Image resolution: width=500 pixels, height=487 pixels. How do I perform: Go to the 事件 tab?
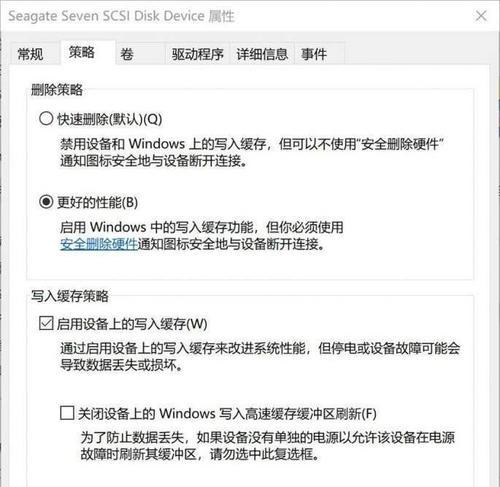tap(314, 54)
